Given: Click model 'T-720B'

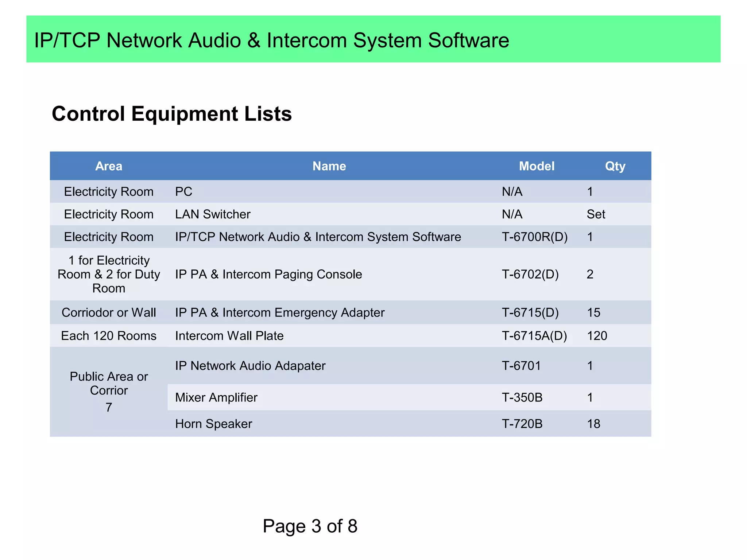Looking at the screenshot, I should [x=522, y=424].
